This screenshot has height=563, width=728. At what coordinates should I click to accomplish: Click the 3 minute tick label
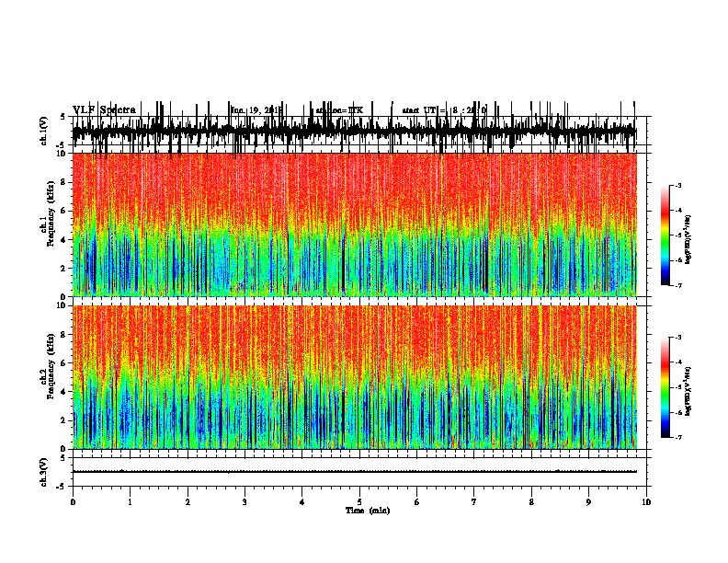[x=245, y=502]
